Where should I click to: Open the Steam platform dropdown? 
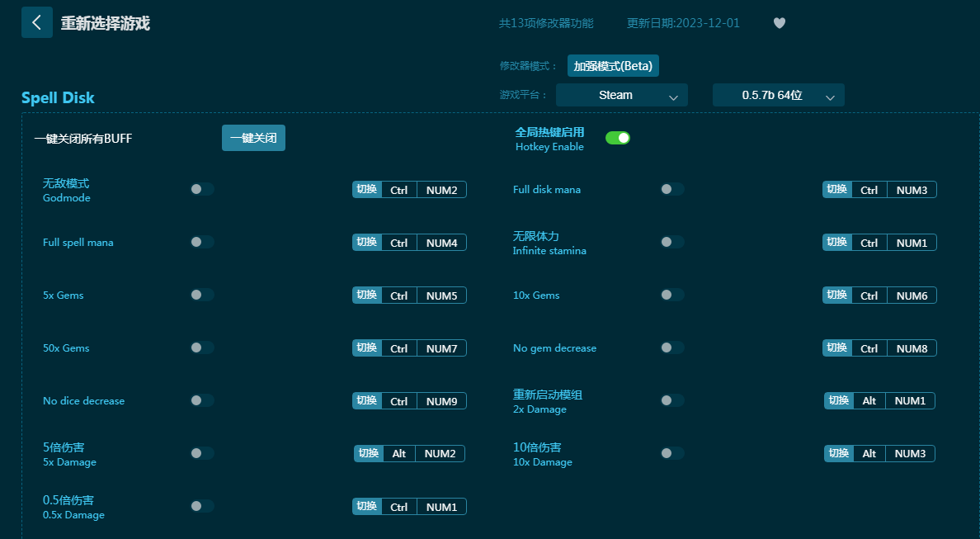(621, 95)
